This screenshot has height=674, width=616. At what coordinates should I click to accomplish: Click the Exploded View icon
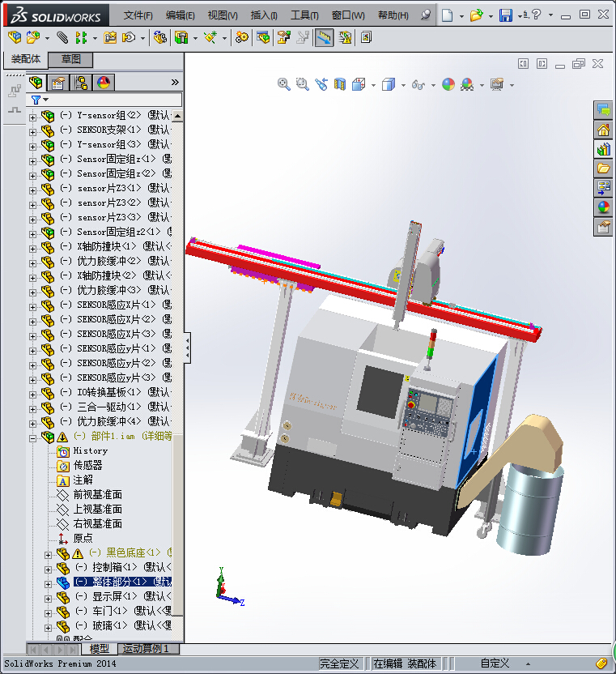pyautogui.click(x=283, y=38)
